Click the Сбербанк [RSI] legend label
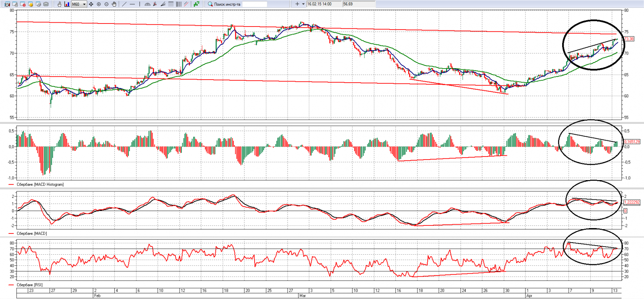 [x=30, y=285]
